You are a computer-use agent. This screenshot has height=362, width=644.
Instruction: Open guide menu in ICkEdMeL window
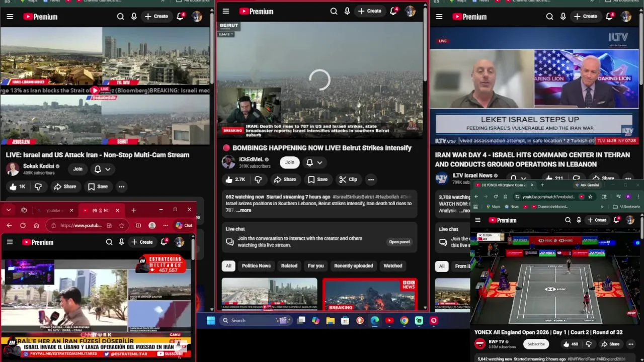[x=226, y=11]
